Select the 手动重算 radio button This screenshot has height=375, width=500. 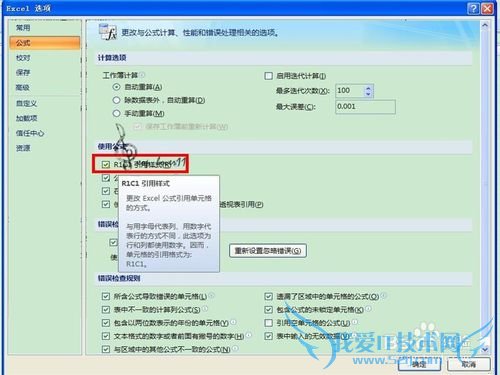pos(116,113)
